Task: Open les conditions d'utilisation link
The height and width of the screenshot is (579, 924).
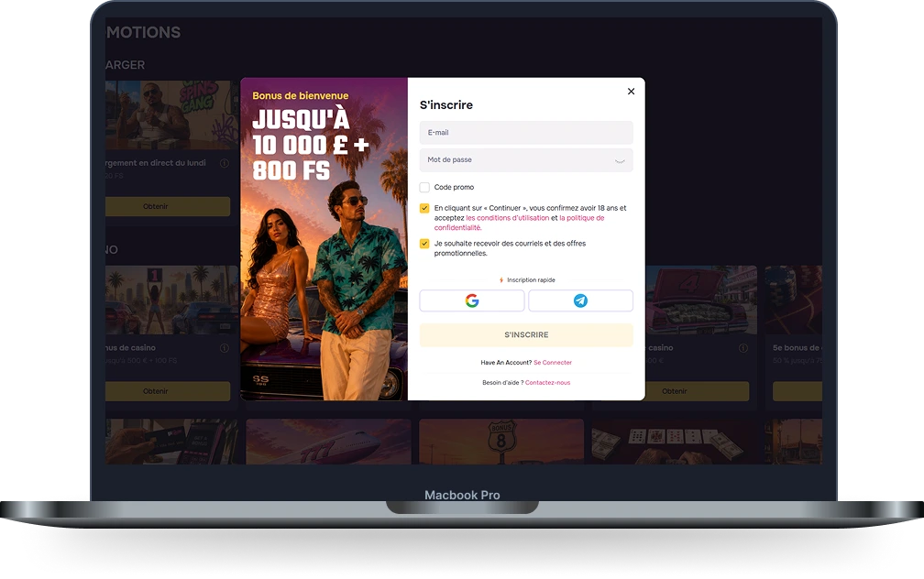Action: (x=508, y=218)
